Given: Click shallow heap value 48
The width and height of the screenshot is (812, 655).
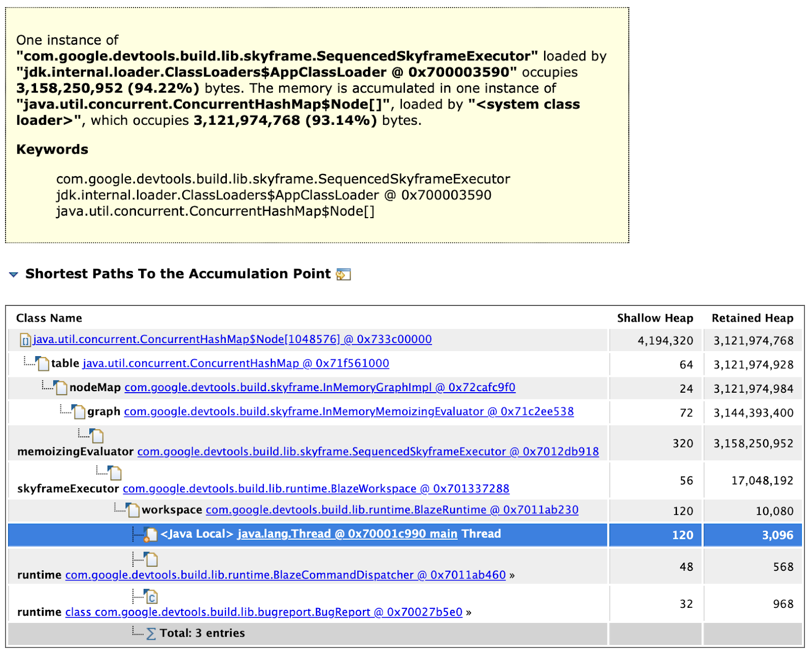Looking at the screenshot, I should coord(687,567).
